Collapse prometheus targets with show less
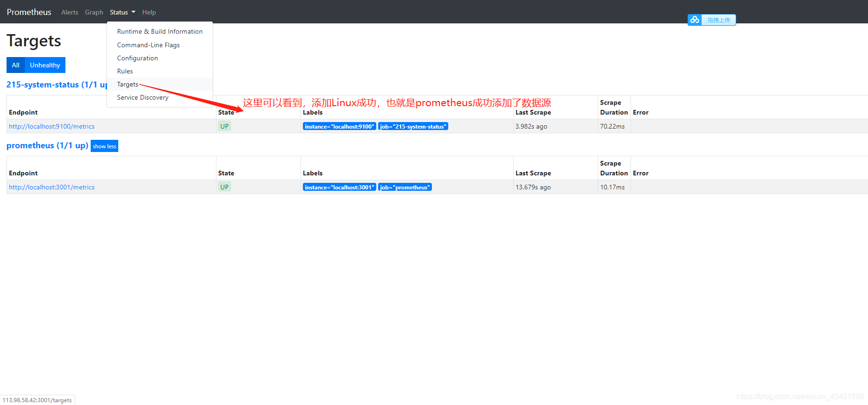Screen dimensions: 868x405 (x=104, y=146)
